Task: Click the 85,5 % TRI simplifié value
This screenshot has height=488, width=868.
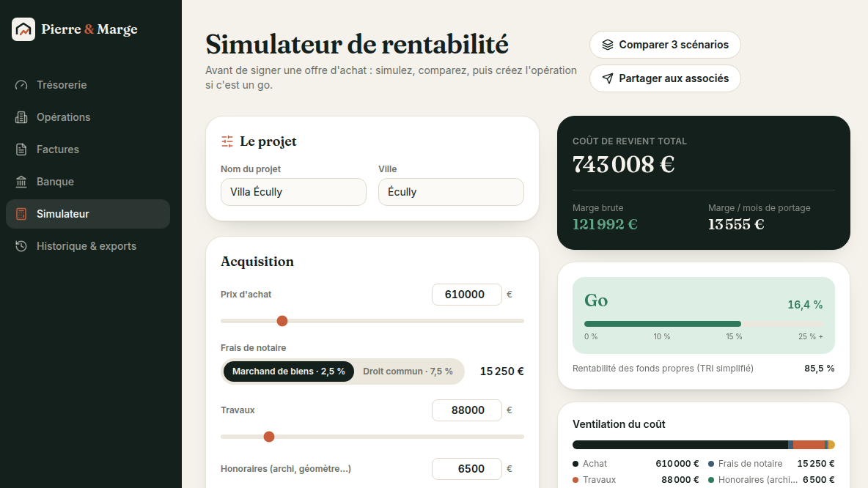Action: click(x=820, y=369)
